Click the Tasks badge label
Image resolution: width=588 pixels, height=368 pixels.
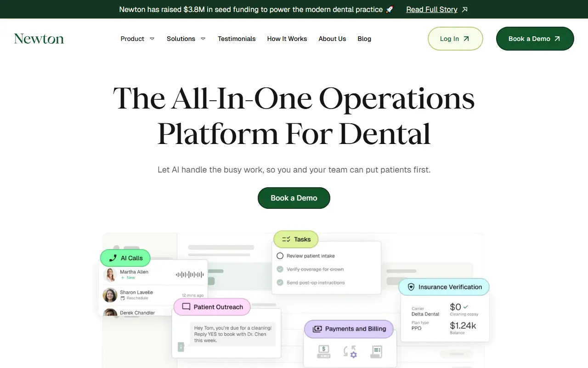302,239
